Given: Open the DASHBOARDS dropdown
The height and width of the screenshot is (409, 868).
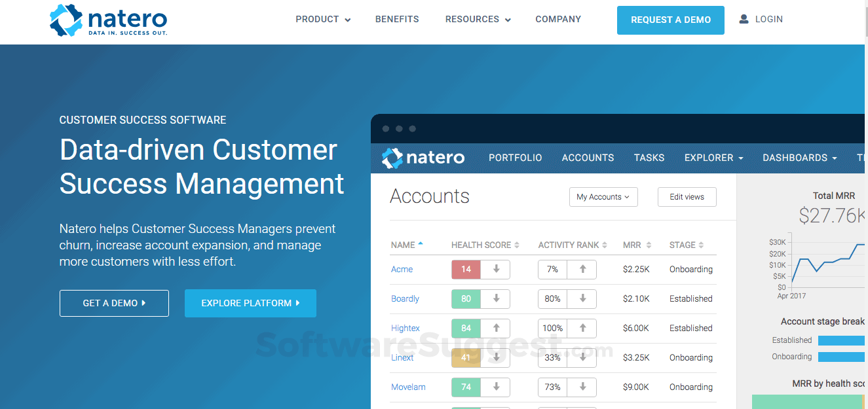Looking at the screenshot, I should point(799,158).
